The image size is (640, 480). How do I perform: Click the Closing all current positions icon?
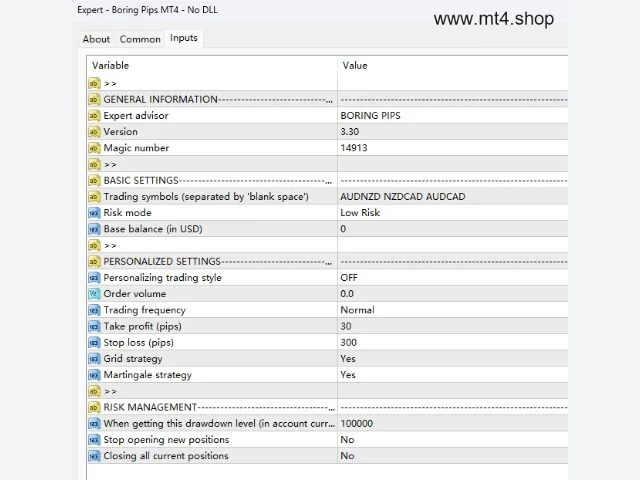(94, 456)
